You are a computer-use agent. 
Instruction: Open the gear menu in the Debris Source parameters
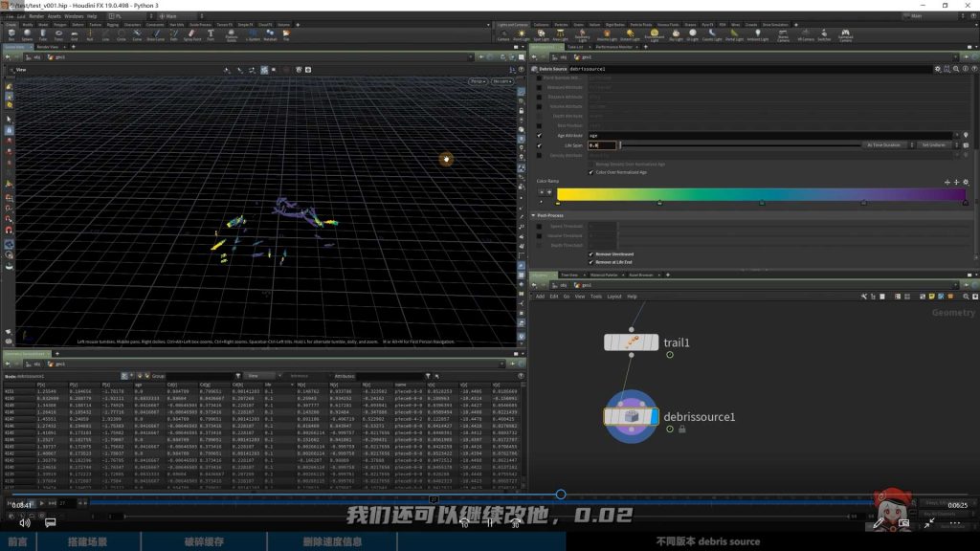click(938, 68)
